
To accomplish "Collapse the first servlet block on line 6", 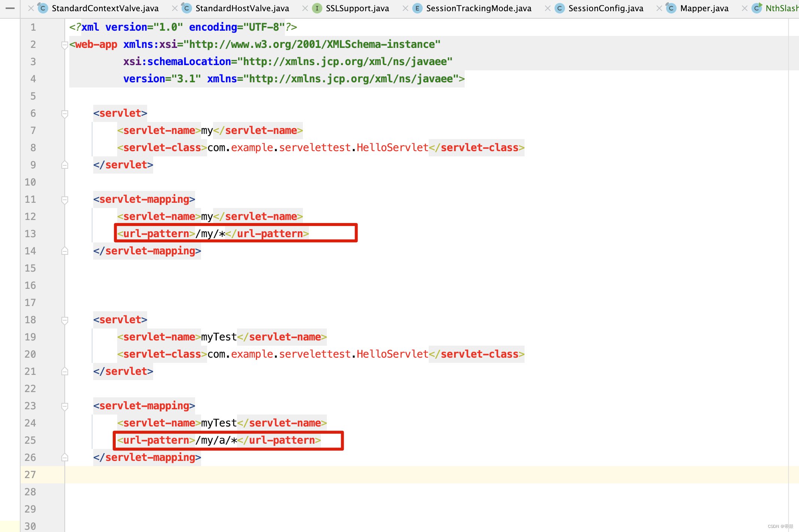I will click(x=64, y=114).
